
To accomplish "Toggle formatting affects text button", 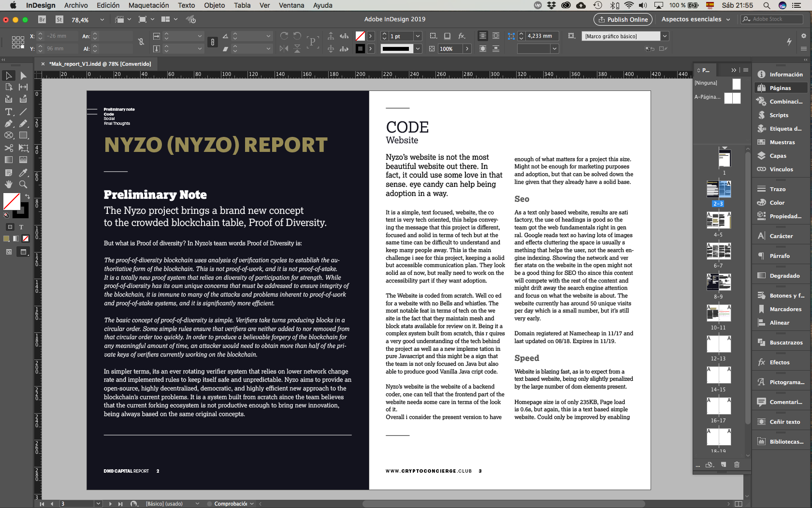I will click(21, 227).
